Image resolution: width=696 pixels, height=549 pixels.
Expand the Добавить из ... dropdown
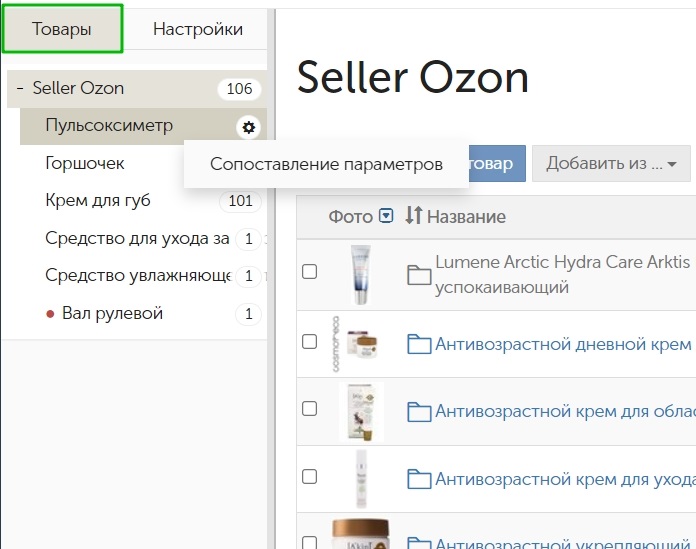coord(611,164)
